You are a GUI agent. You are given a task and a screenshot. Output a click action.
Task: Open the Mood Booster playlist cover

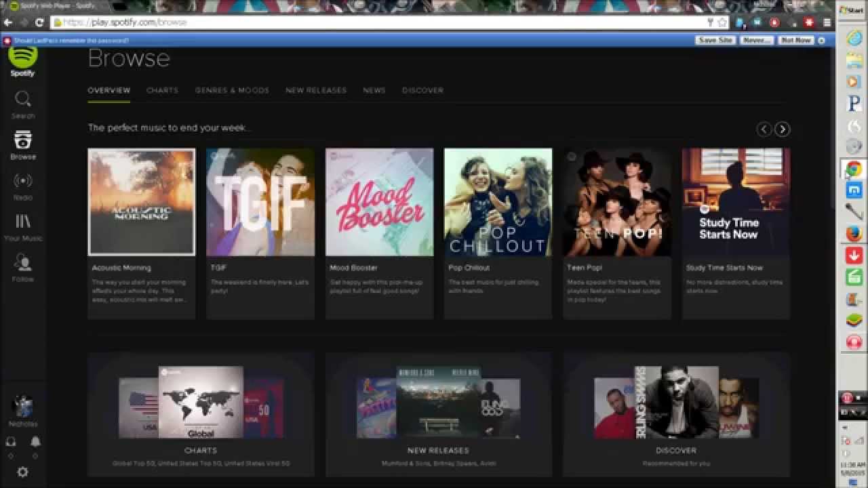point(379,202)
